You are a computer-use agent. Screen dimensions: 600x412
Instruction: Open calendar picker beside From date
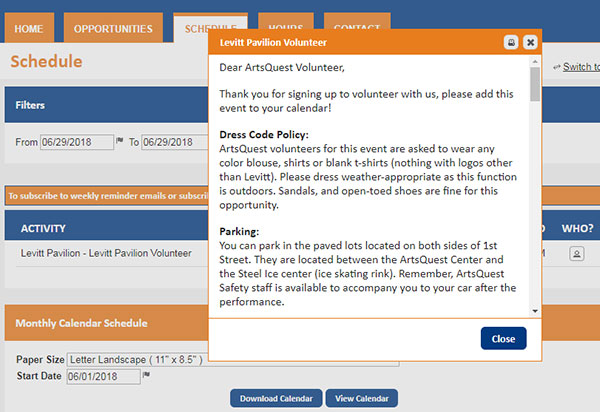[x=120, y=141]
